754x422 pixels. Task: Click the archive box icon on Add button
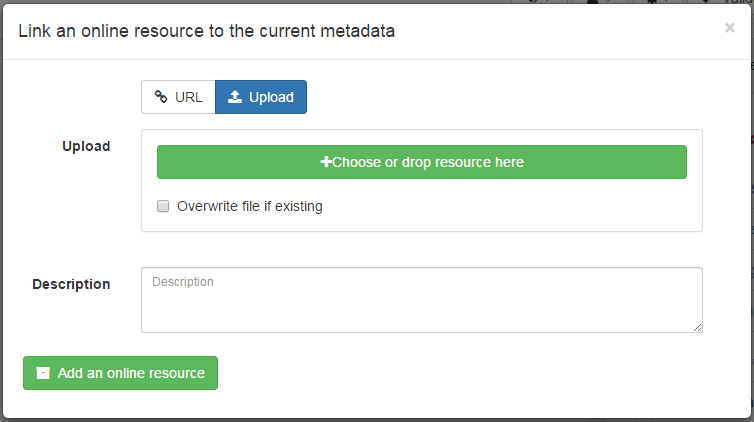click(42, 373)
